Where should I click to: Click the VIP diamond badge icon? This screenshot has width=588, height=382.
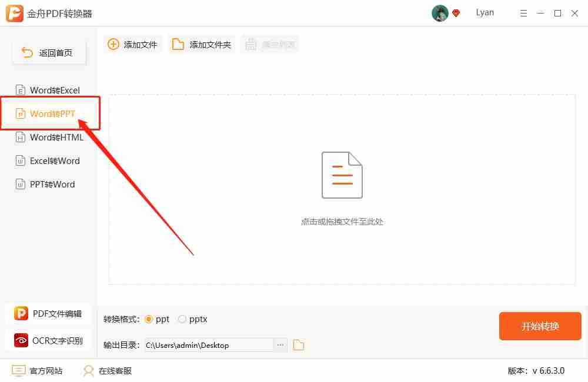(456, 14)
